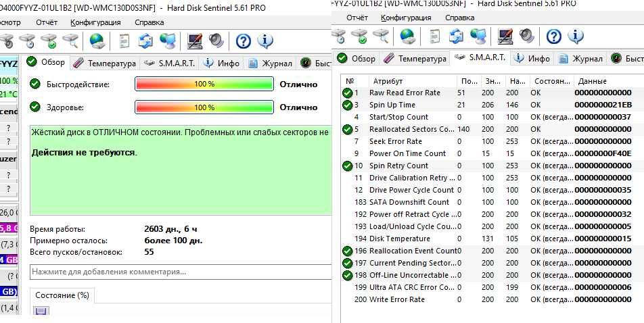Switch to Температура tab in the Overview window

(105, 64)
